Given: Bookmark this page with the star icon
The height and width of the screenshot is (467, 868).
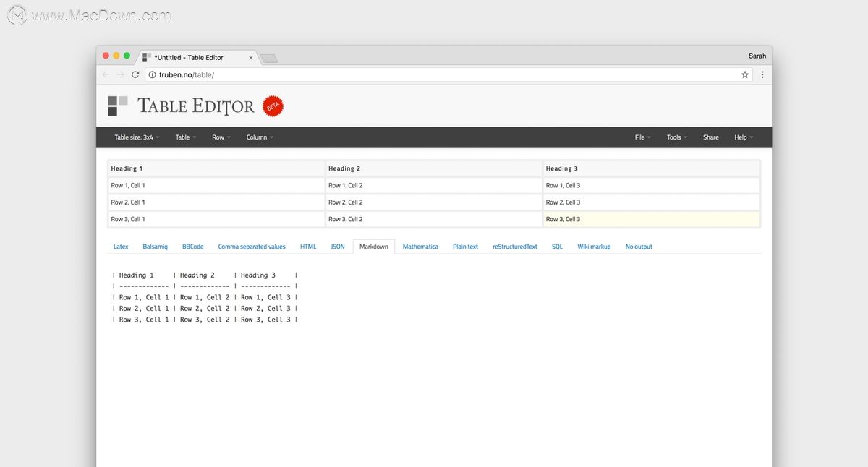Looking at the screenshot, I should click(745, 74).
